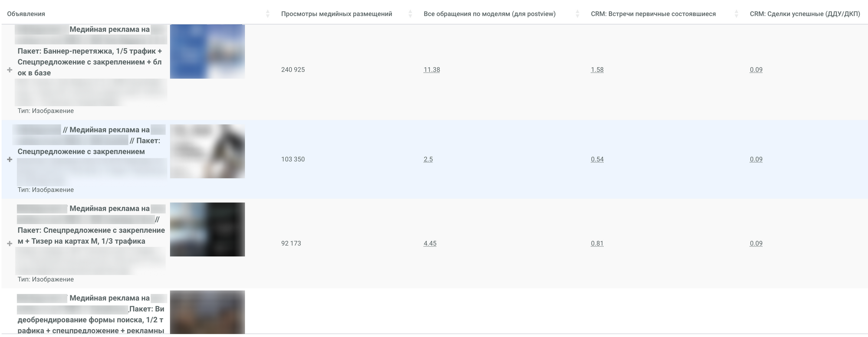Open the 2.5 обращения value

point(428,160)
